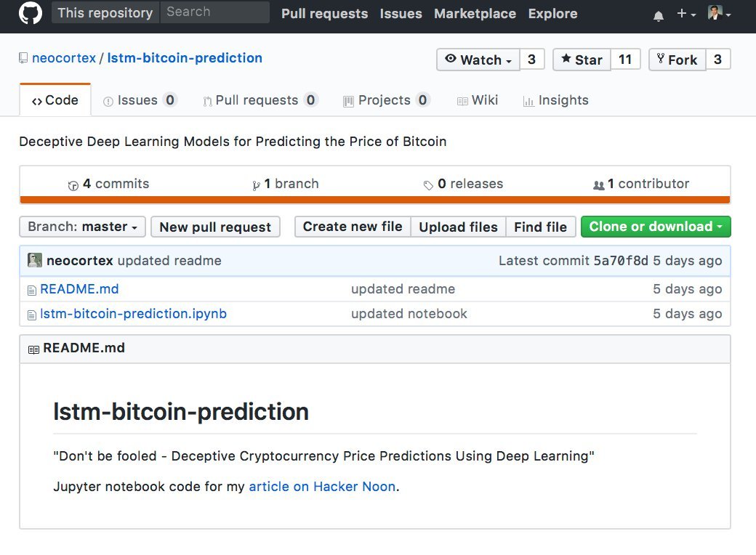Screen dimensions: 756x555
Task: Expand the Clone or download dropdown
Action: click(x=656, y=227)
